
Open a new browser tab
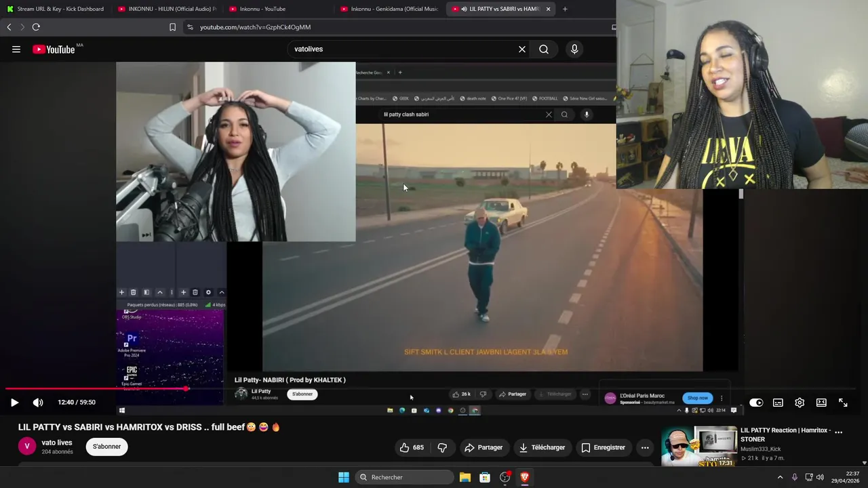(x=565, y=9)
